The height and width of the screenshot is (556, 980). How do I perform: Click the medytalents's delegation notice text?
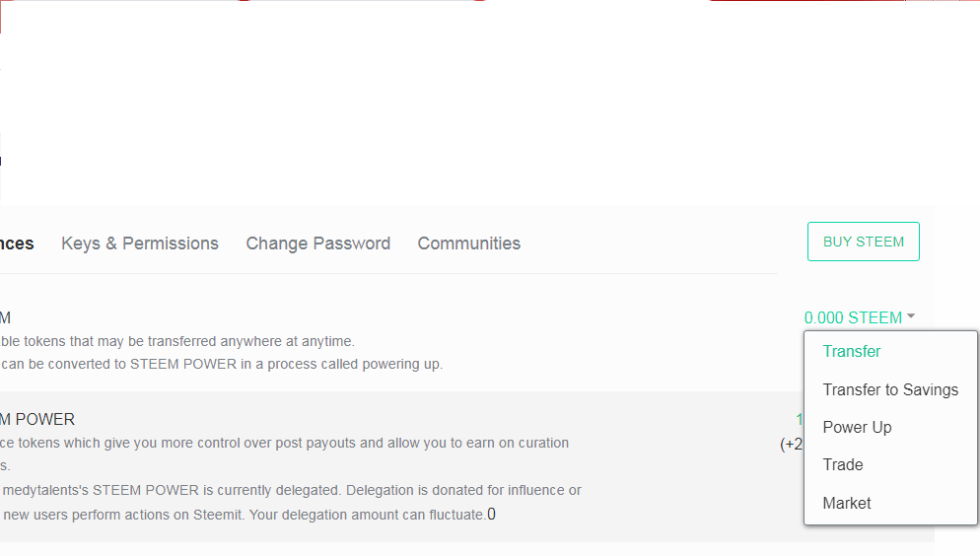tap(291, 490)
